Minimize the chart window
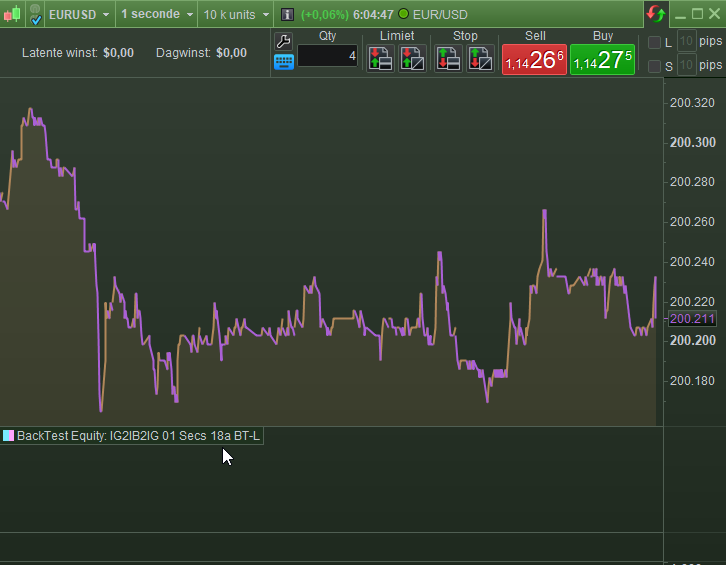Viewport: 726px width, 565px height. 680,15
